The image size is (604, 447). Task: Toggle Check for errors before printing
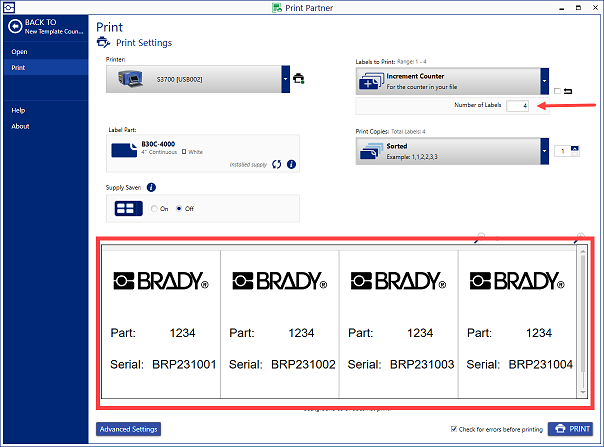pos(455,429)
